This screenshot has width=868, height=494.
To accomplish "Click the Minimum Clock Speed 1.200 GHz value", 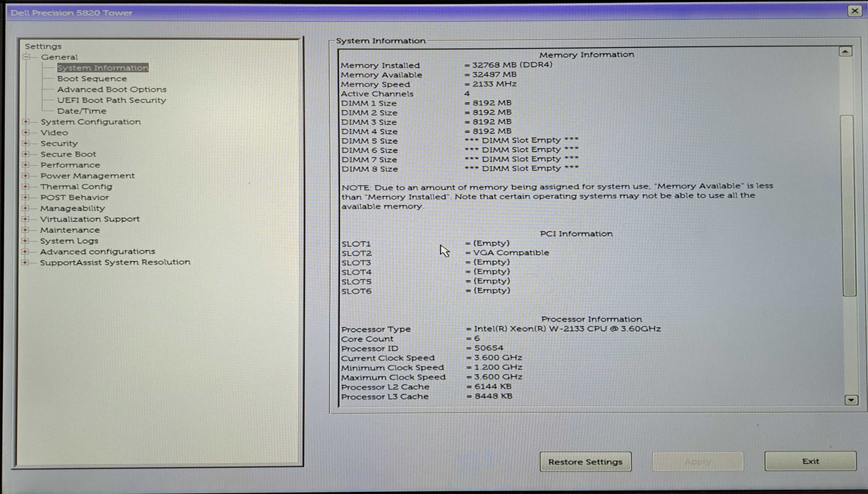I will pos(494,367).
